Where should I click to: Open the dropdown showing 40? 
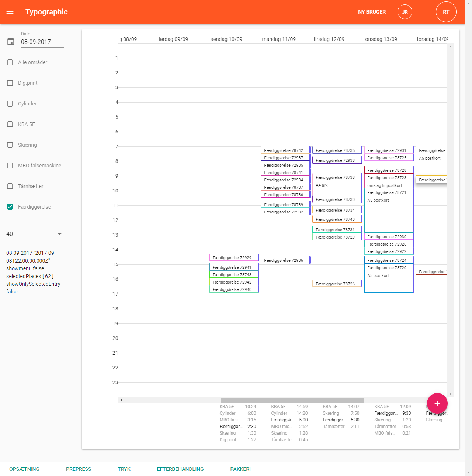35,234
